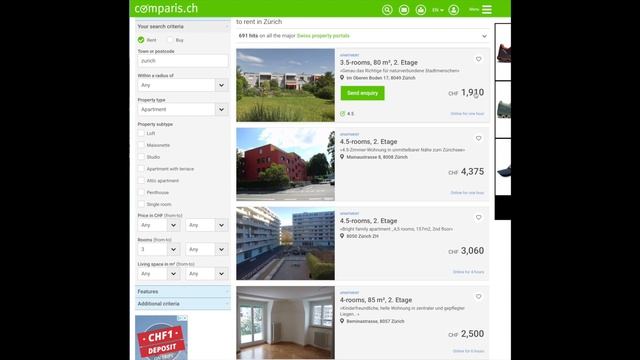640x360 pixels.
Task: Open 4.5-rooms listing at Mainaustrasse title
Action: click(369, 142)
